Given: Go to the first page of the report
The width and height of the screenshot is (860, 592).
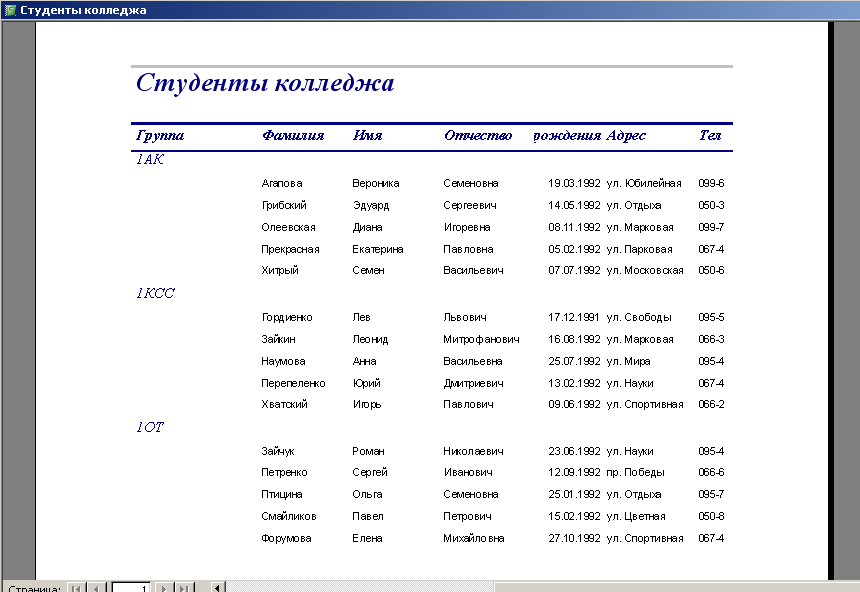Looking at the screenshot, I should pyautogui.click(x=76, y=588).
